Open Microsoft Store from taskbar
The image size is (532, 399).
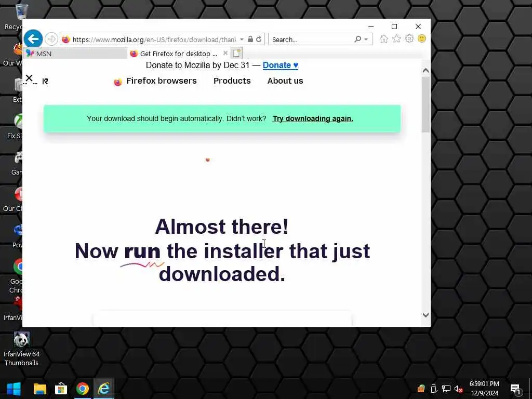[x=61, y=389]
